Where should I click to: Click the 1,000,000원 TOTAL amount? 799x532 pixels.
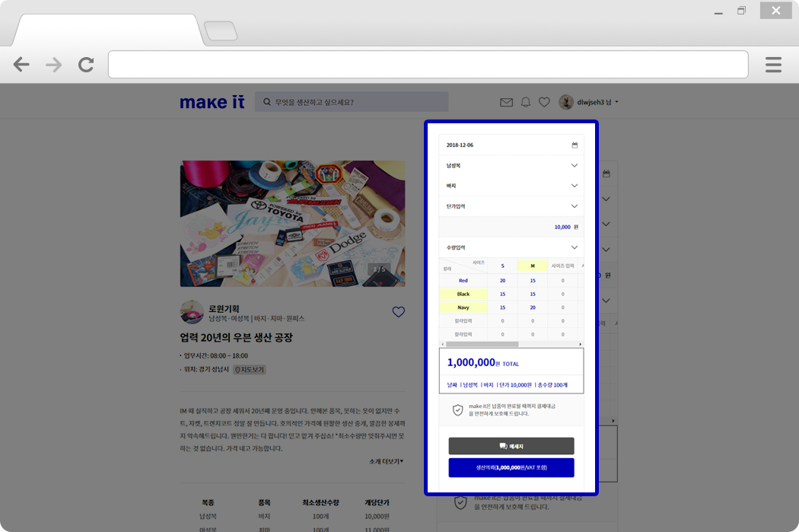(x=483, y=363)
